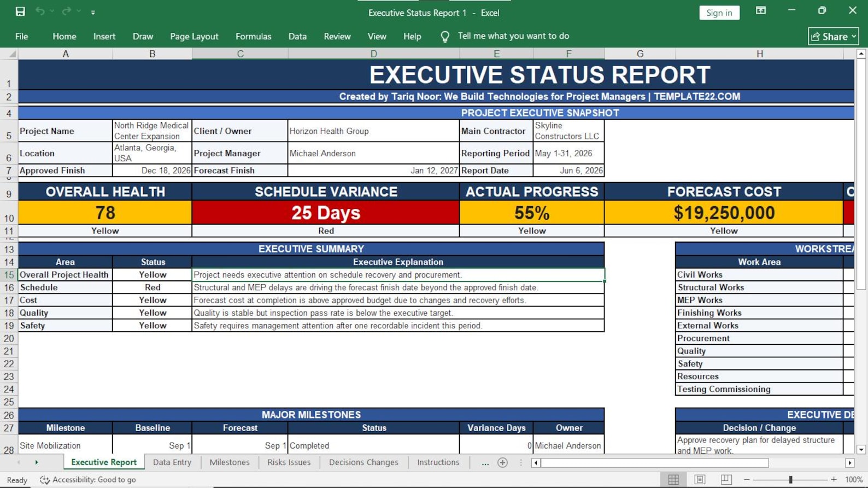Select column A header
Screen dimensions: 868x488
click(66, 54)
